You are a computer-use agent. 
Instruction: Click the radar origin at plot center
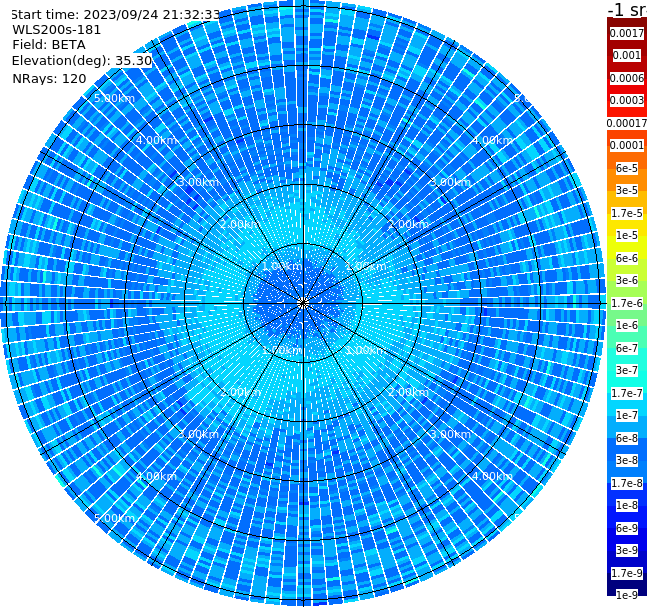pyautogui.click(x=303, y=303)
